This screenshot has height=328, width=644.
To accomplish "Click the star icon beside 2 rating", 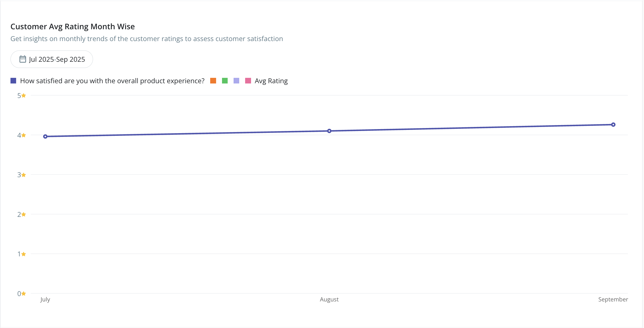I will (x=24, y=214).
